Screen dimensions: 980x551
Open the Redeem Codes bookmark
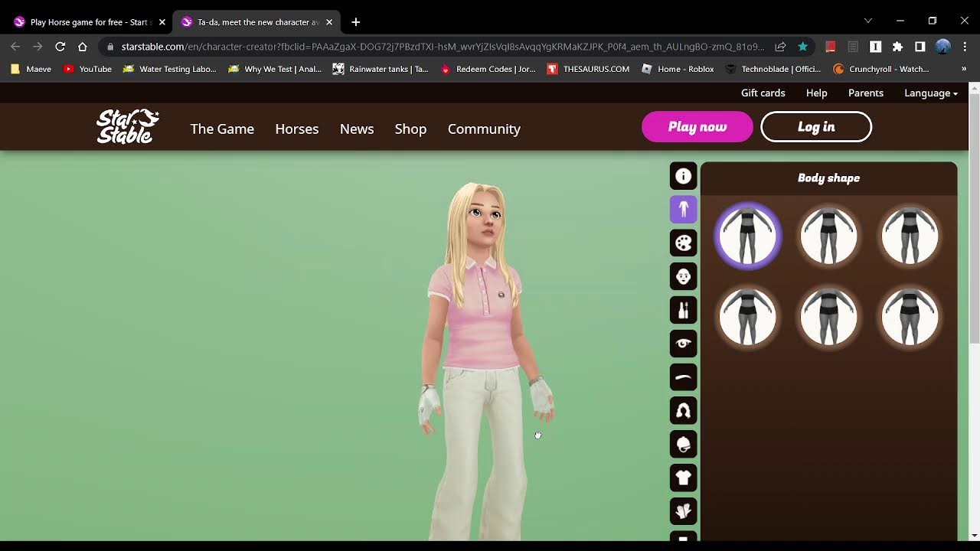click(x=488, y=69)
